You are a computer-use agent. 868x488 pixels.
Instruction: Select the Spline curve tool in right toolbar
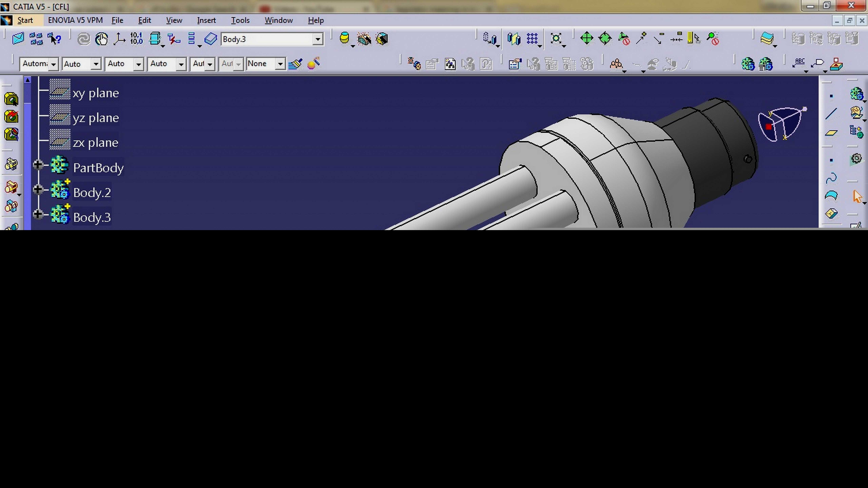click(831, 178)
